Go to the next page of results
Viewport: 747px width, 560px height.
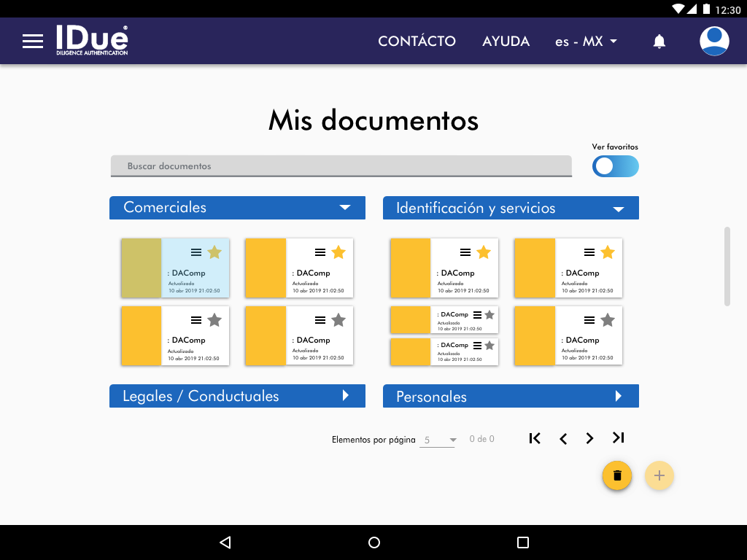pos(589,438)
